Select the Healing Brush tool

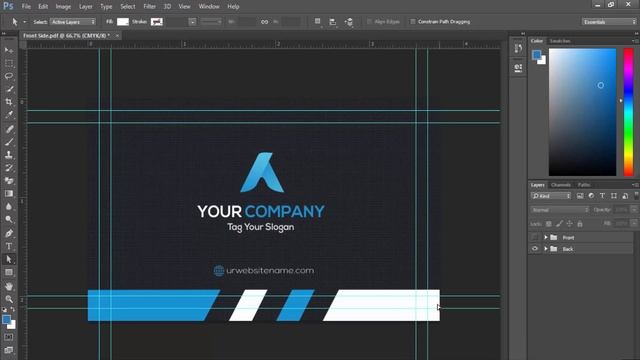click(9, 129)
